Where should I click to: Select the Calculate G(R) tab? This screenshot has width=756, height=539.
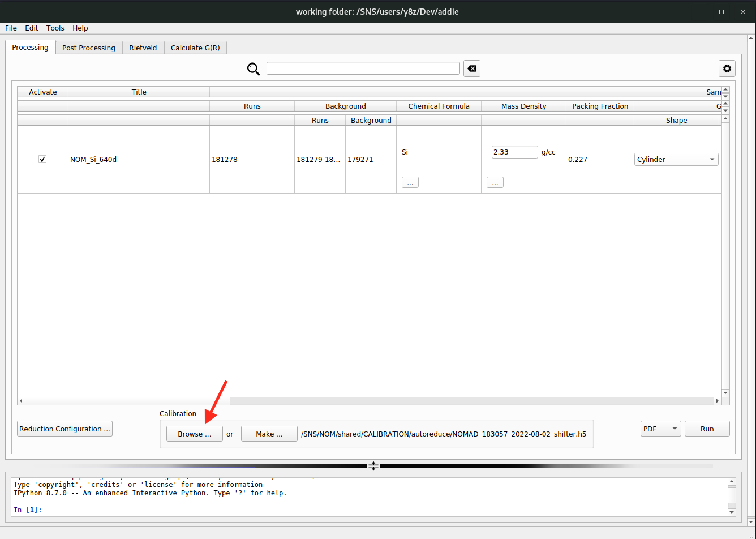coord(195,48)
